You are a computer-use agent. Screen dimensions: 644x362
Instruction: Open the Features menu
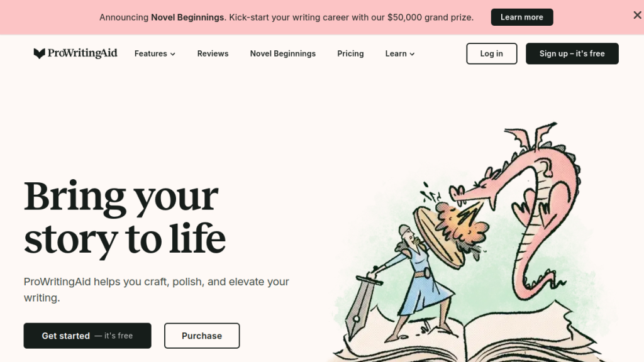155,54
